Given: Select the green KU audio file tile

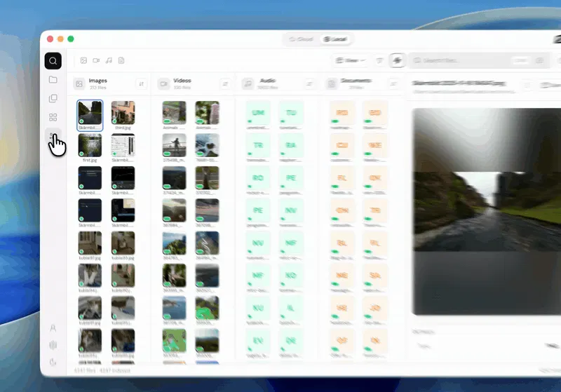Looking at the screenshot, I should click(258, 308).
